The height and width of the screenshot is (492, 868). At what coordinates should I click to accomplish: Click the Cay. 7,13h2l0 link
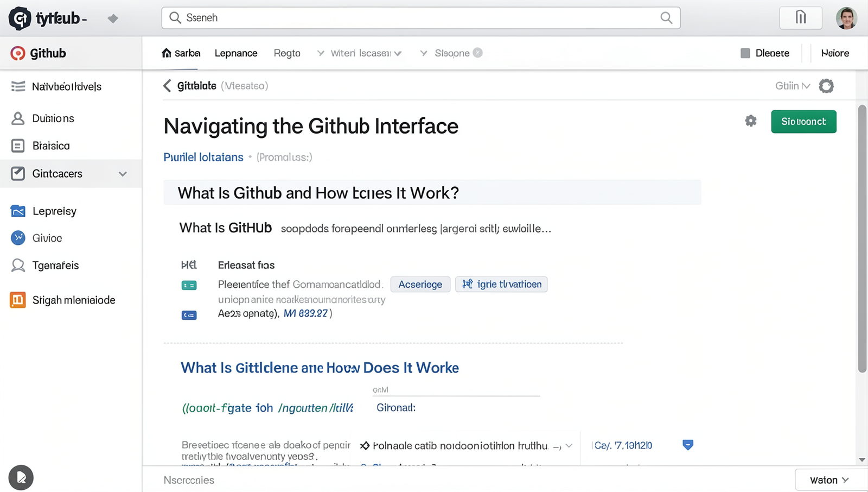tap(623, 445)
